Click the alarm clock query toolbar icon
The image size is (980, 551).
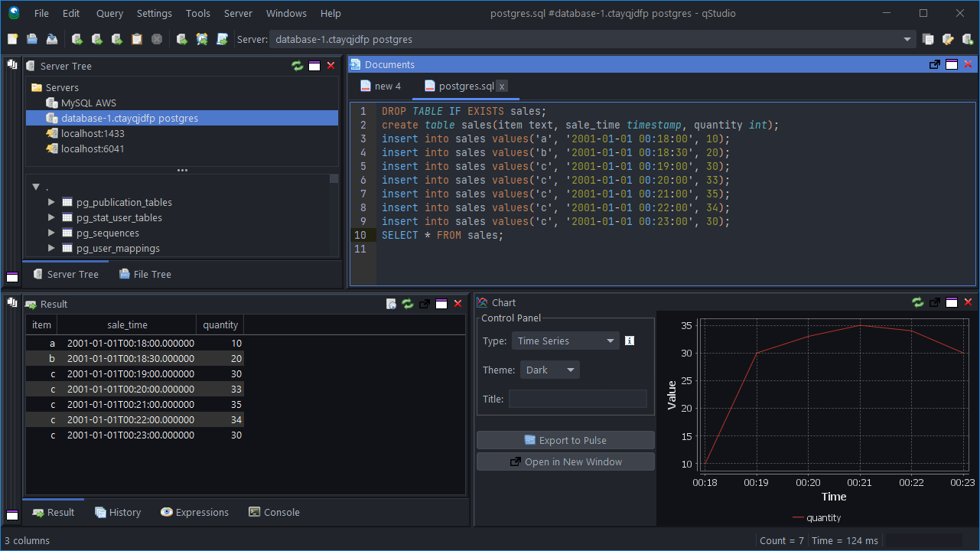202,39
